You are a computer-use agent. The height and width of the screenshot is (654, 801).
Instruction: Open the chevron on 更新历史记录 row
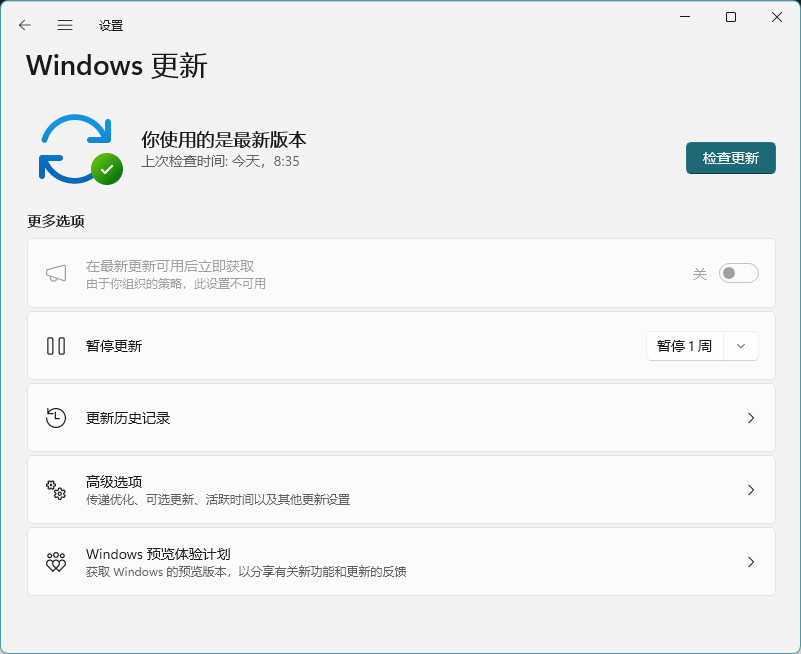(751, 418)
